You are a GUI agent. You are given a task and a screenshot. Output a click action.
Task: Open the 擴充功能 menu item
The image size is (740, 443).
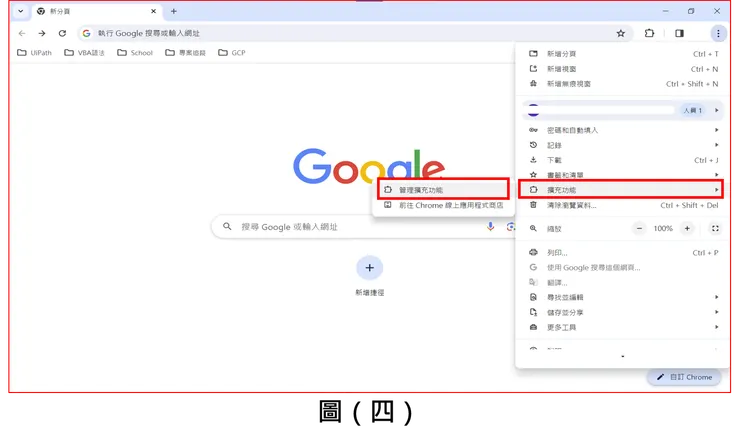tap(621, 190)
